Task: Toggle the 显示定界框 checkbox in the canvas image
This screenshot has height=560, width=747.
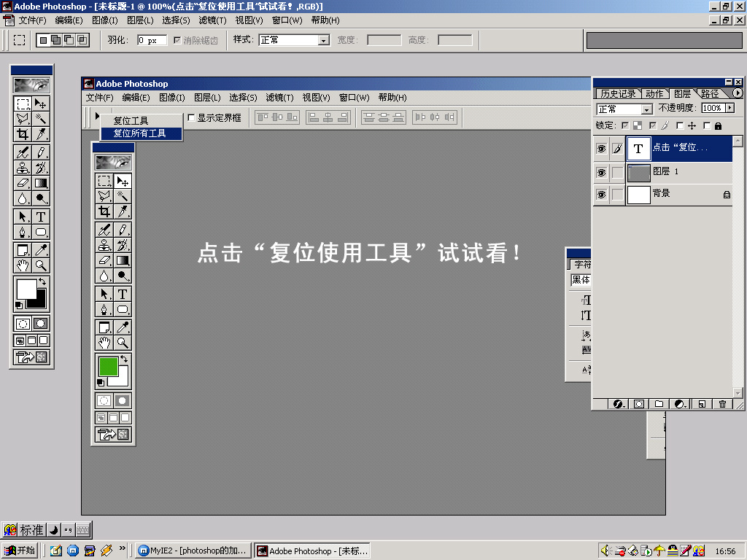Action: [x=192, y=117]
